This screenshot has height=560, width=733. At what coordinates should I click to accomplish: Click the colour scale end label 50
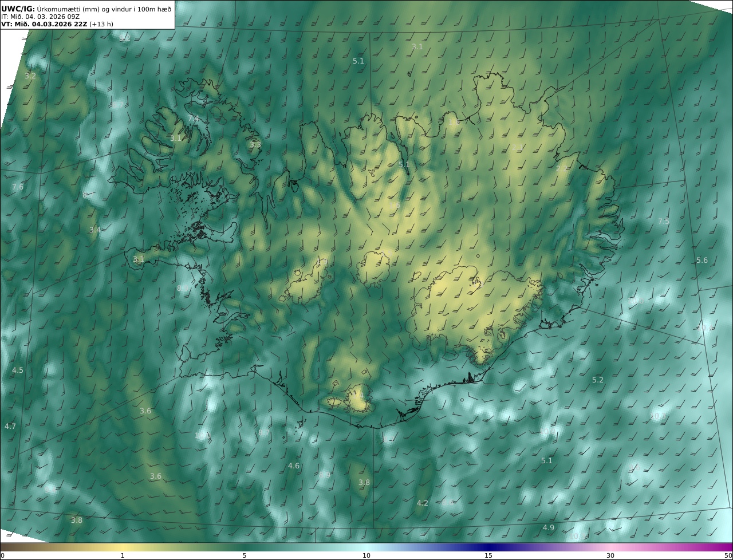tap(728, 555)
